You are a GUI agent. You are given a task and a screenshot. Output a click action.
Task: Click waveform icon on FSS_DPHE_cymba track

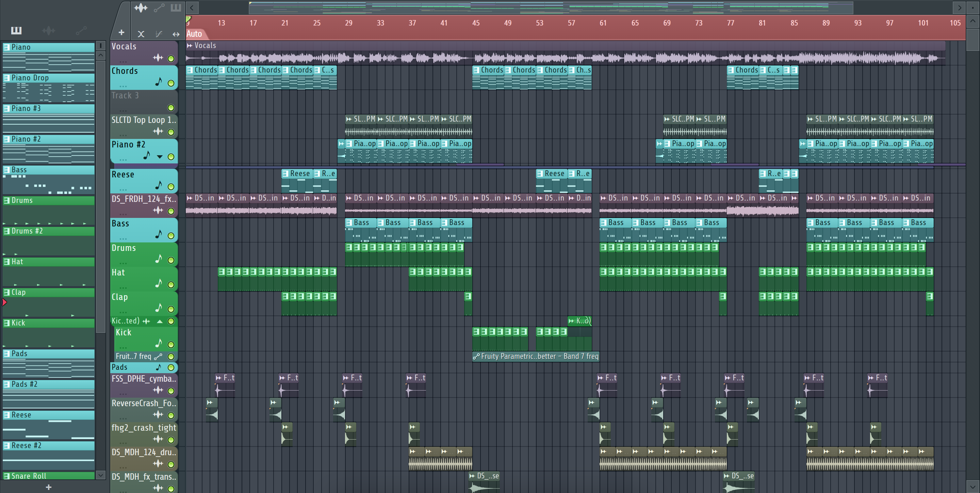(x=158, y=390)
